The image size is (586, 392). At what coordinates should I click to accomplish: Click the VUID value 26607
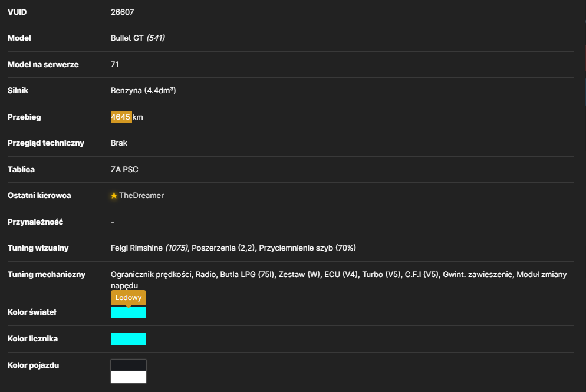tap(122, 12)
